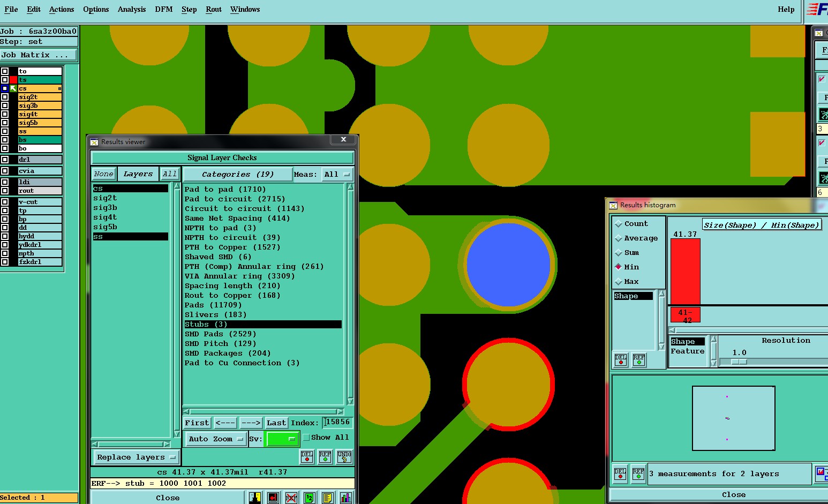Screen dimensions: 828x504
Task: Click the upper feature pattern icon in right panel
Action: point(824,114)
